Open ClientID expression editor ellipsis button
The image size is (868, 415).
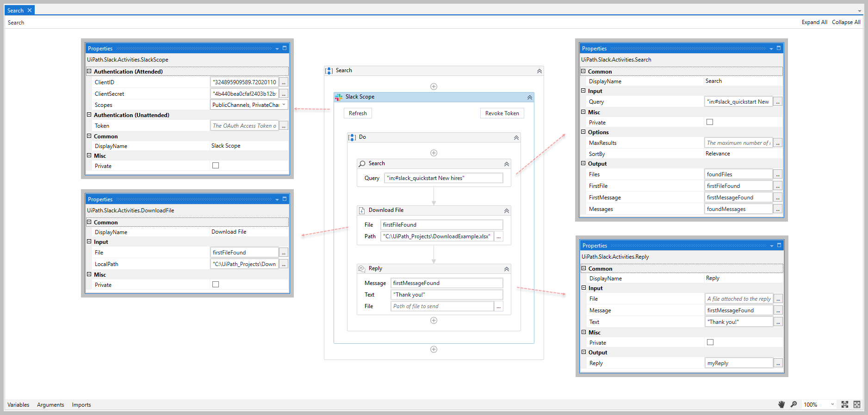[284, 82]
